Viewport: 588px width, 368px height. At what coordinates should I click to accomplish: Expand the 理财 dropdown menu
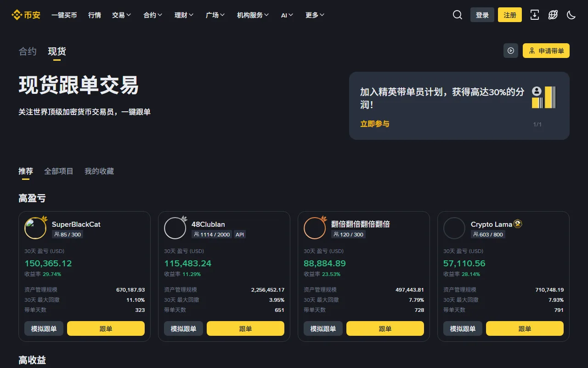184,15
